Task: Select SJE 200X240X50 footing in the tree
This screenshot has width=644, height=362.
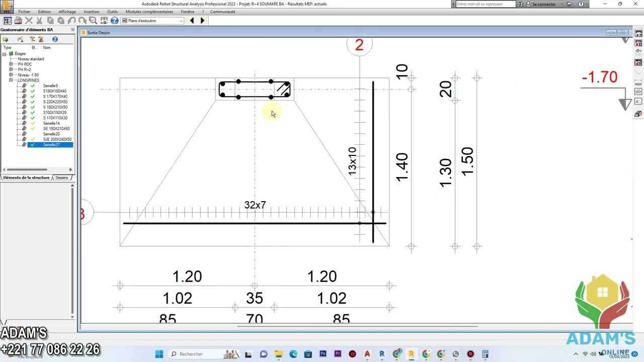Action: coord(57,139)
